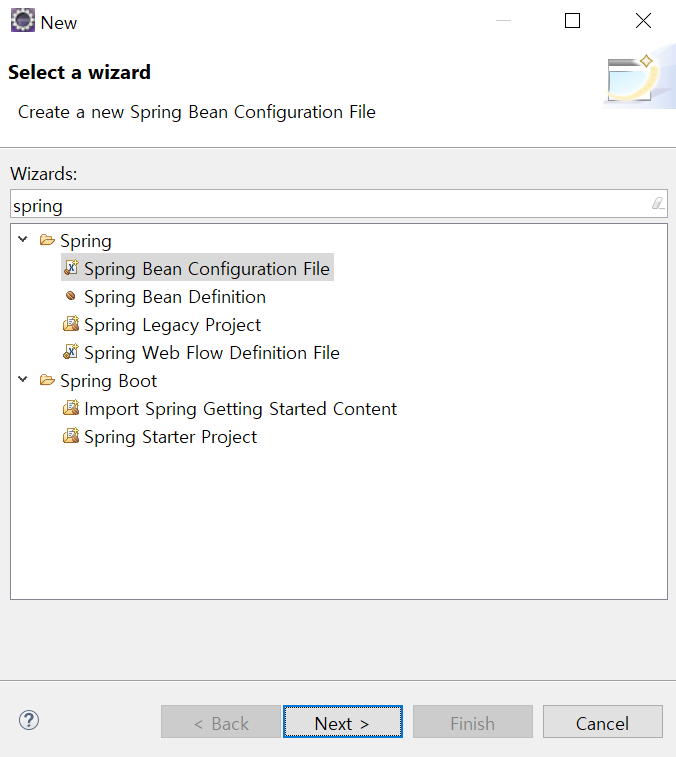Select the "Spring Boot" category label
Screen dimensions: 676x757
click(109, 381)
